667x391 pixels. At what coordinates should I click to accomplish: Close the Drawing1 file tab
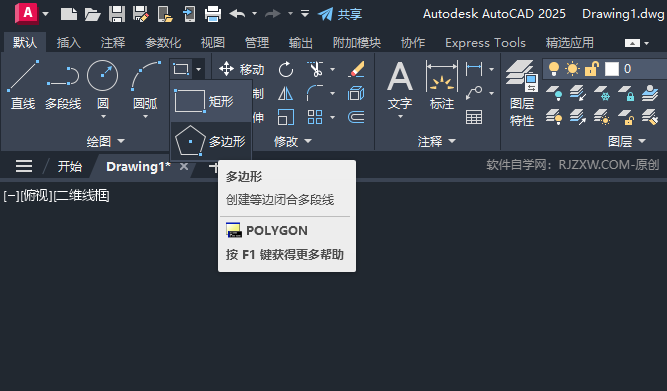click(184, 166)
